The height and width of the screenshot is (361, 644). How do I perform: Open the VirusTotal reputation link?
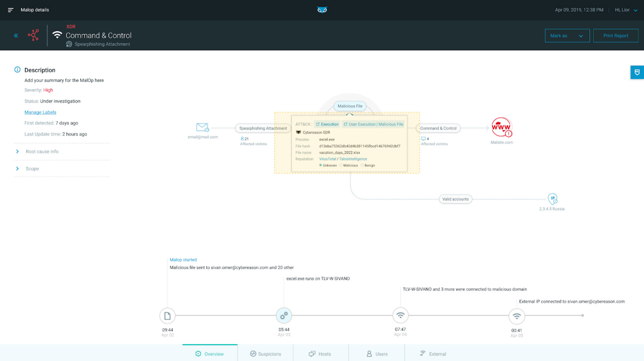327,159
